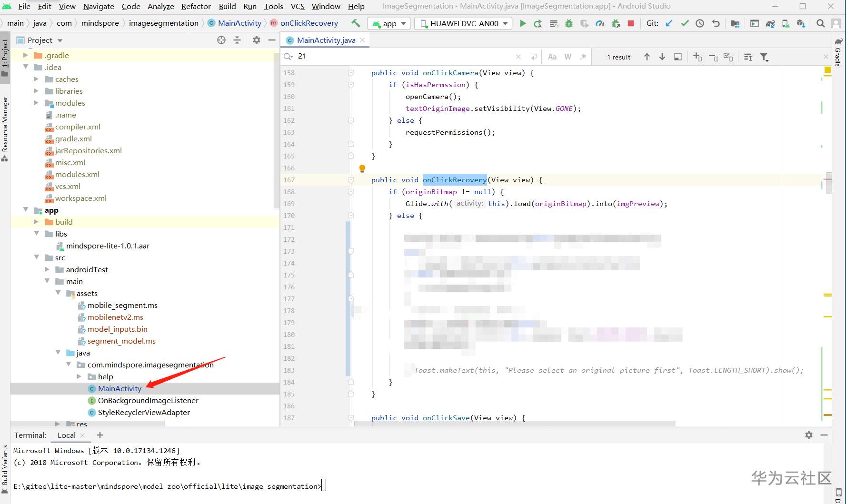Open Project Structure icon in toolbar
This screenshot has height=504, width=846.
pos(735,23)
